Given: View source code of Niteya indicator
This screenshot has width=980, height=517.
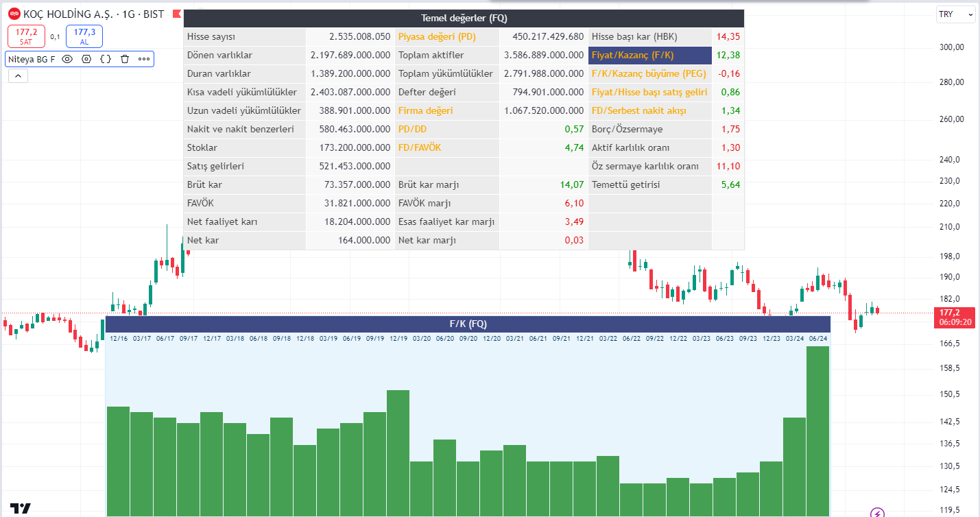Looking at the screenshot, I should click(105, 59).
